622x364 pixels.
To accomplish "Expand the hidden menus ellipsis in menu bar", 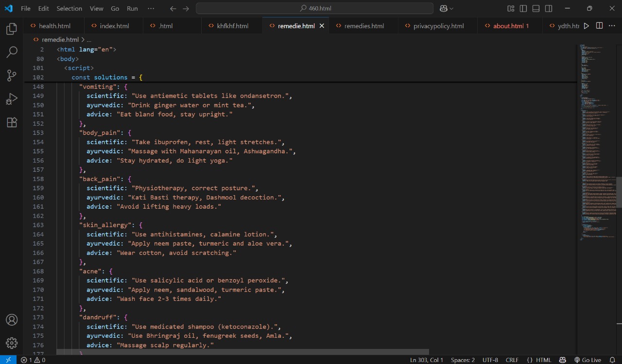I will [151, 8].
